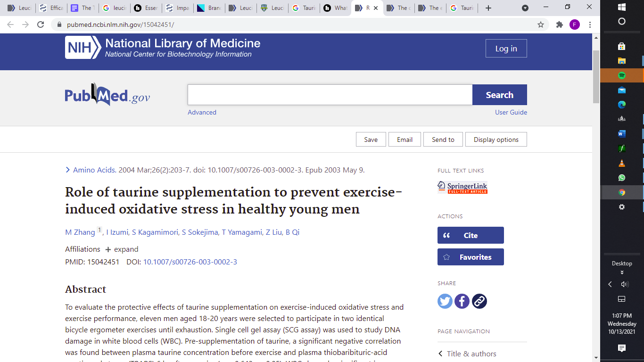This screenshot has height=362, width=644.
Task: Share article on Facebook icon
Action: click(x=462, y=301)
